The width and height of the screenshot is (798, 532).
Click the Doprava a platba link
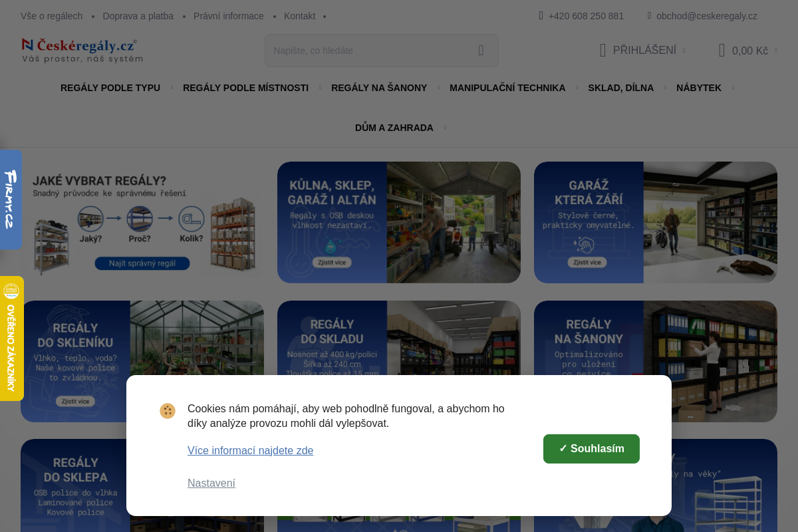(x=138, y=16)
